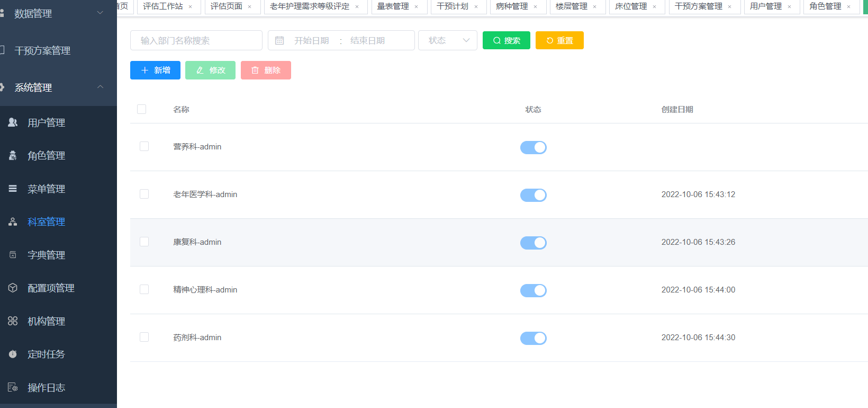Check the box for 精神心理科-admin
This screenshot has height=408, width=868.
[x=144, y=289]
